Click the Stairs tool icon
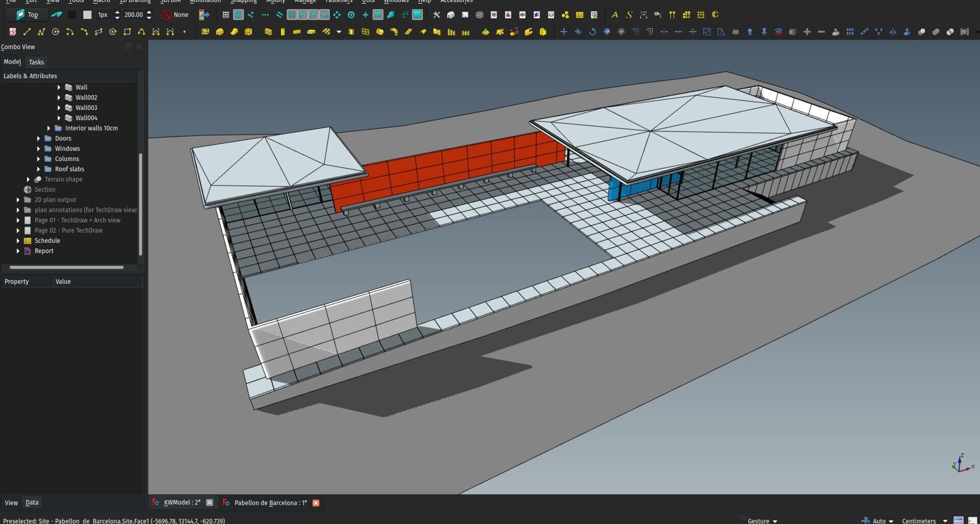Screen dimensions: 980x524 pyautogui.click(x=408, y=32)
